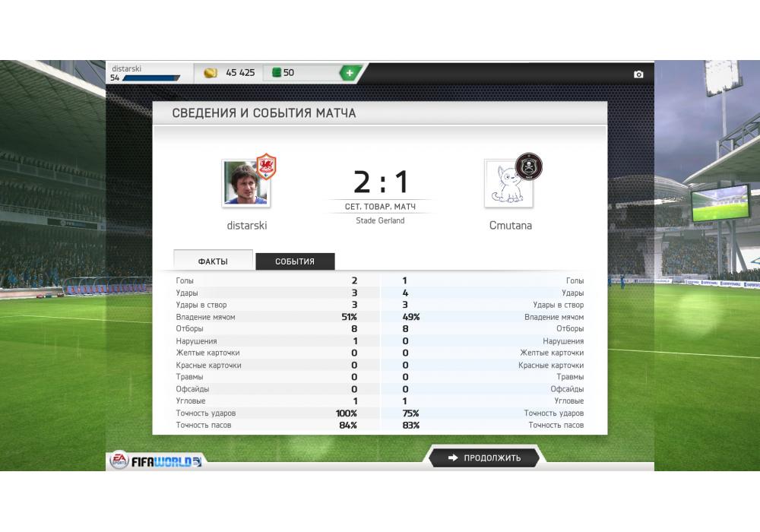Click the Владение мячом 51% stat row
Viewport: 760px width, 532px height.
(x=267, y=317)
